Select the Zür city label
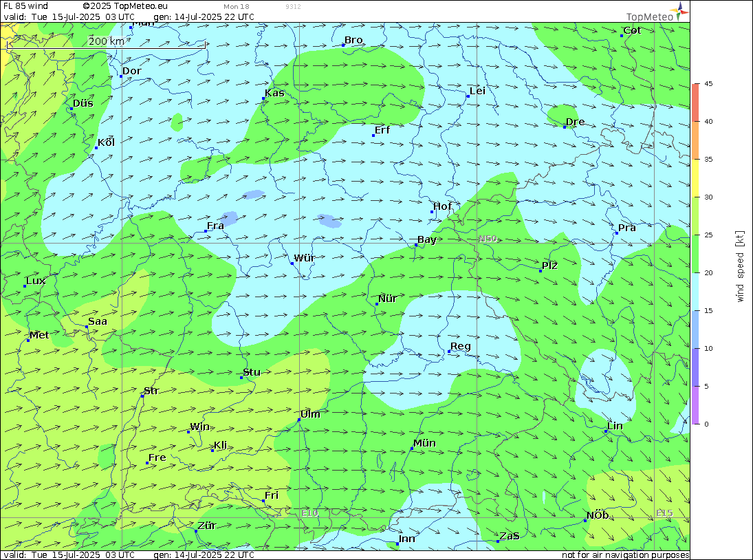Image resolution: width=753 pixels, height=560 pixels. [x=207, y=526]
